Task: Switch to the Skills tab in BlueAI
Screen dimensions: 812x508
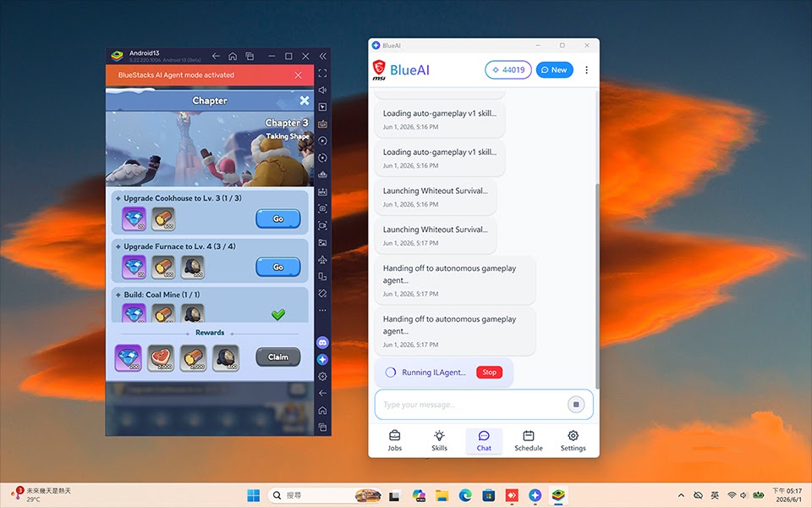Action: click(x=439, y=440)
